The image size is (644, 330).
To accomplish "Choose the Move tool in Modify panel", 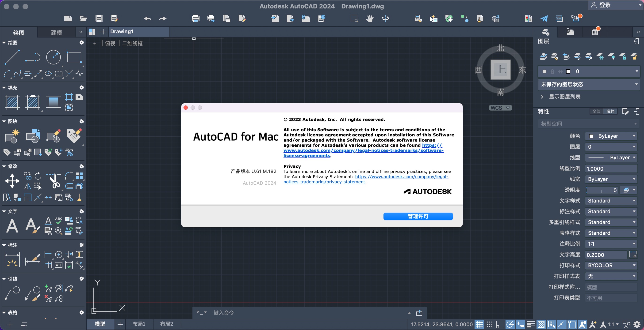I will point(12,181).
